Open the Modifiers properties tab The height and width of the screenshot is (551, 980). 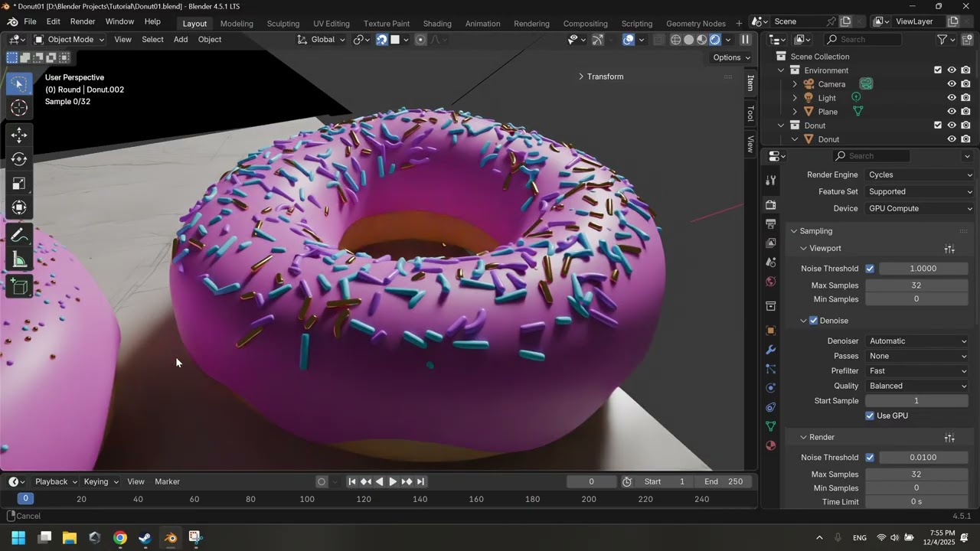(x=771, y=350)
